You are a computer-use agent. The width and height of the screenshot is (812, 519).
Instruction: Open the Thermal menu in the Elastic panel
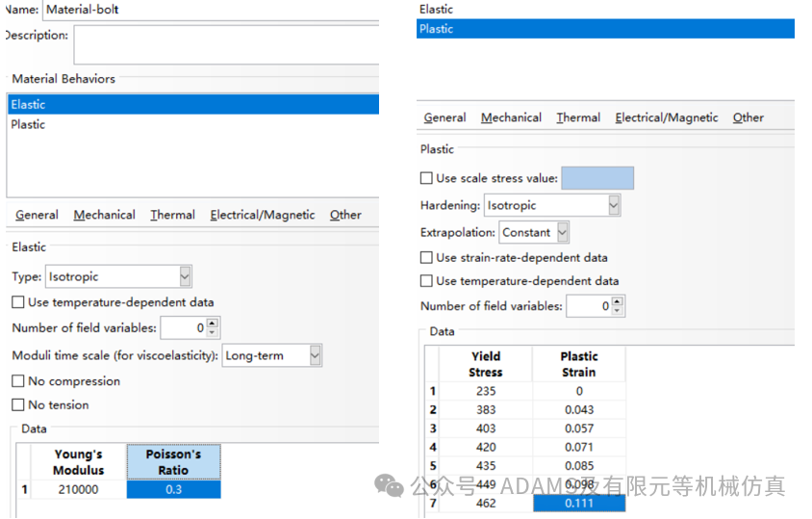(172, 215)
